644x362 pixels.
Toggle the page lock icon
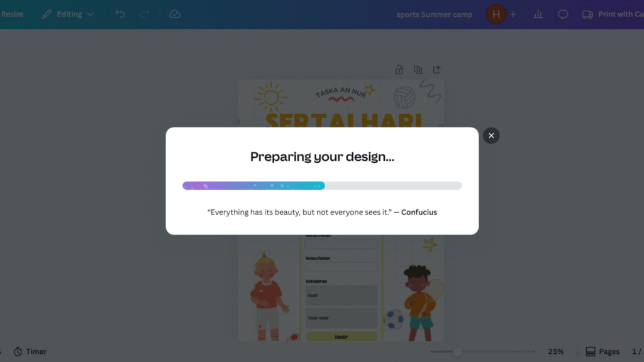pos(399,70)
